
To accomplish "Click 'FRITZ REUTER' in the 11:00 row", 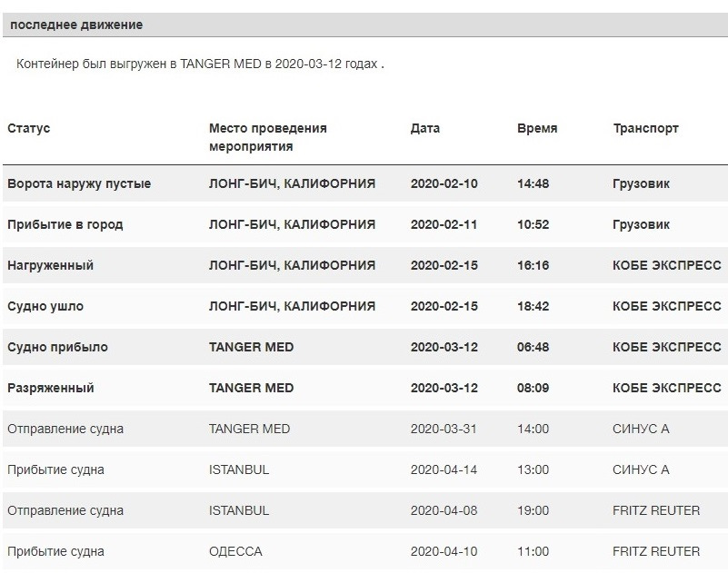I will pyautogui.click(x=656, y=551).
